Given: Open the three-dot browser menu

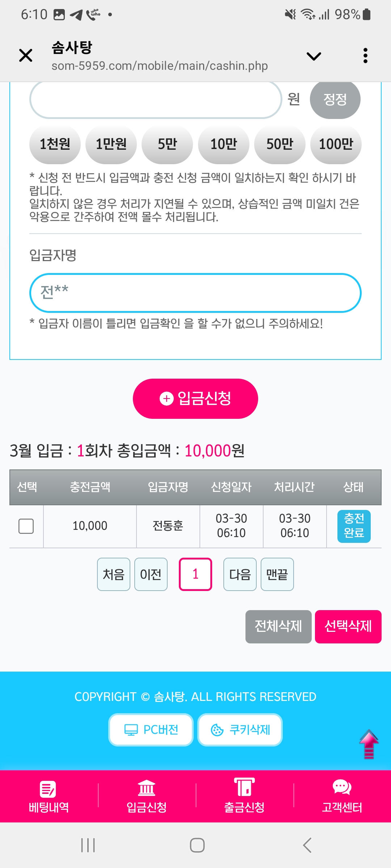Looking at the screenshot, I should [365, 56].
